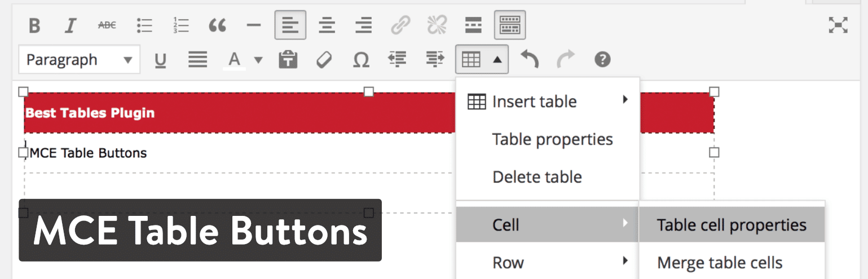Open the Paragraph format dropdown
Screen dimensions: 868x279
click(x=79, y=59)
